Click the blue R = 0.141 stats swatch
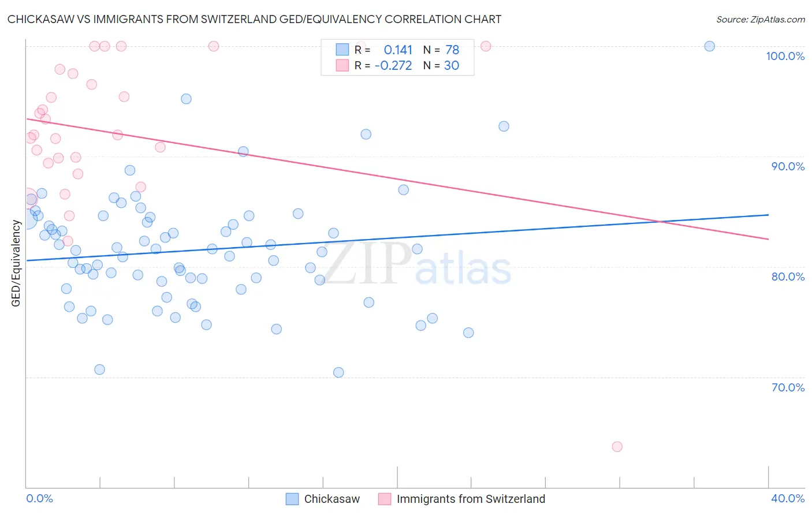The height and width of the screenshot is (515, 812). point(342,50)
